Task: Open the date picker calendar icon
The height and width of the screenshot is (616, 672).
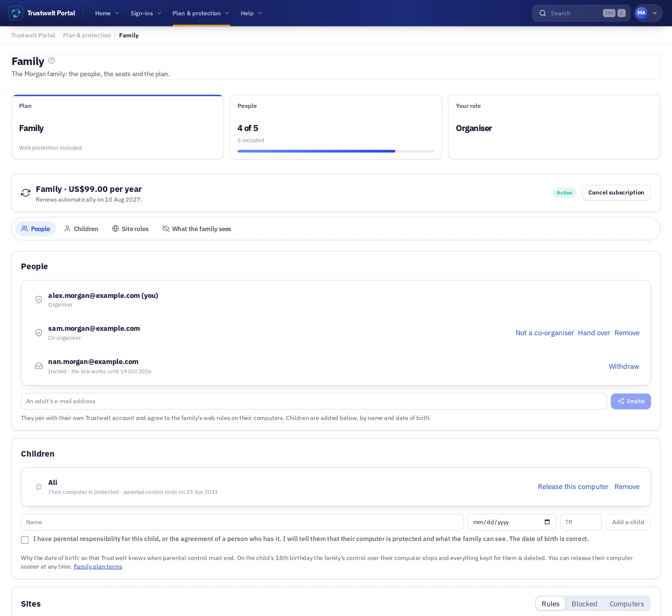Action: click(547, 522)
